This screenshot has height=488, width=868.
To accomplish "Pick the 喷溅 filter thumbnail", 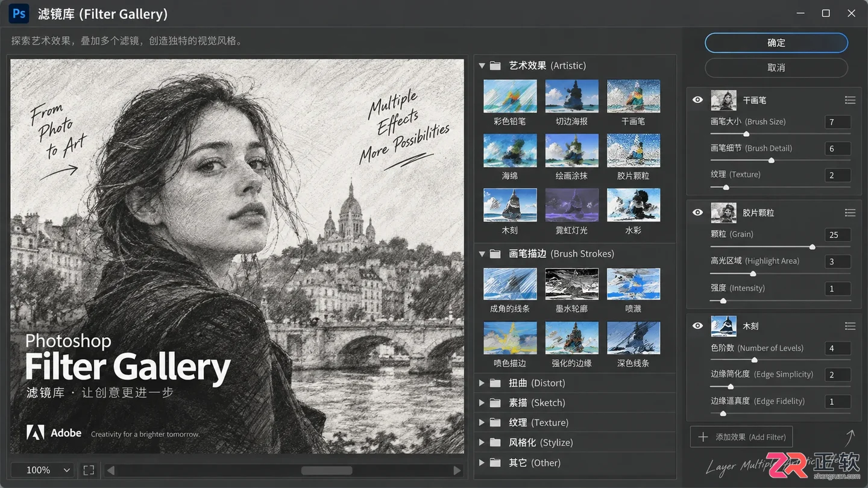I will [633, 284].
